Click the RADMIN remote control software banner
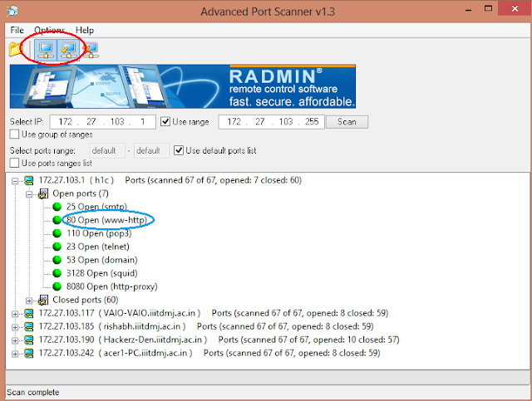532x401 pixels. click(x=183, y=86)
